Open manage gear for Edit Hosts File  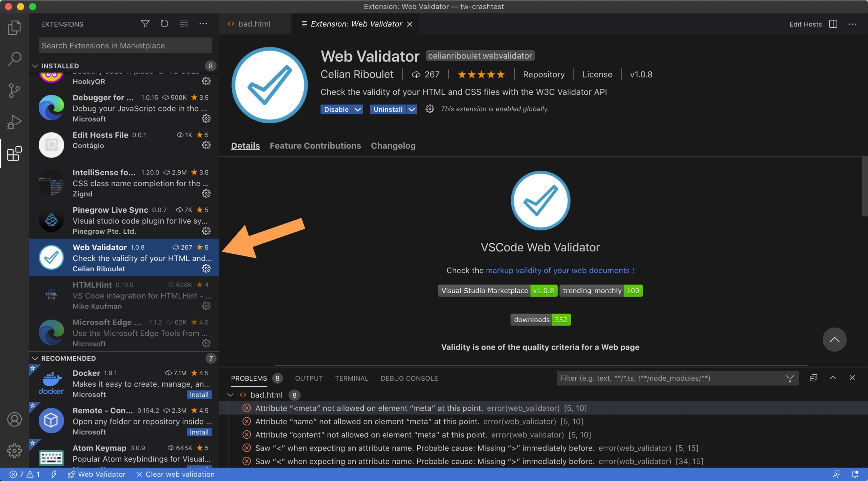click(206, 145)
